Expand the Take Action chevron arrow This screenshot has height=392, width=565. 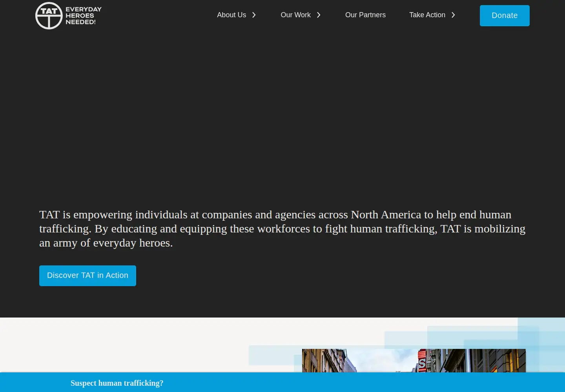coord(453,15)
